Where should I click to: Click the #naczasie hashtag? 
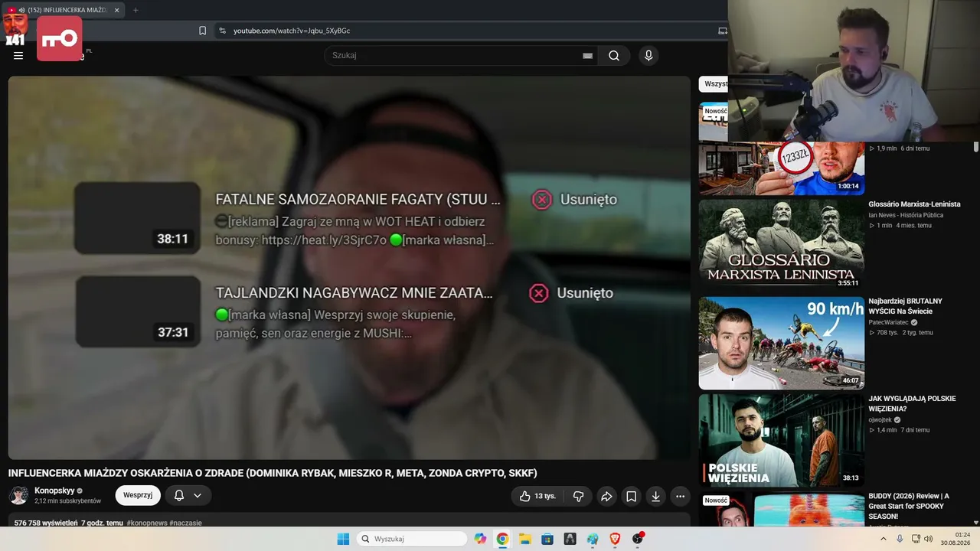click(185, 523)
